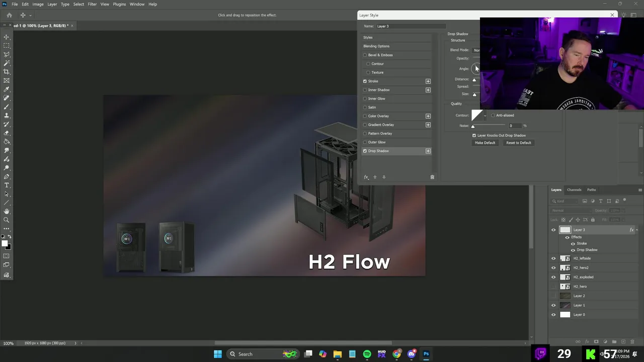
Task: Switch to the Paths tab
Action: click(x=592, y=190)
